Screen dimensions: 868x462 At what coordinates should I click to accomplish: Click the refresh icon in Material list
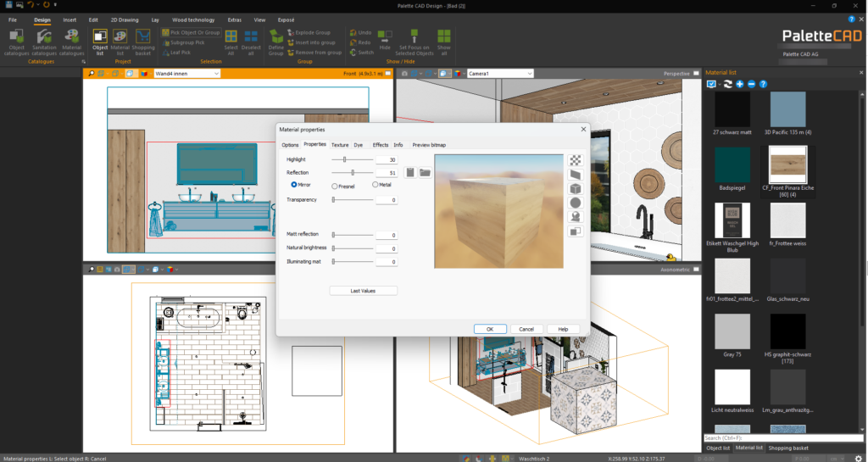tap(727, 85)
